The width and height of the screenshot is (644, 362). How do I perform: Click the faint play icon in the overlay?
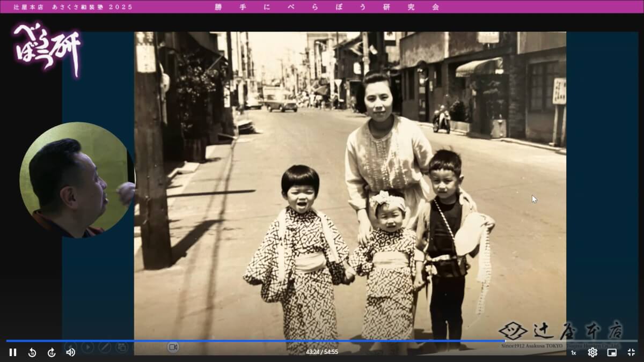pyautogui.click(x=87, y=347)
